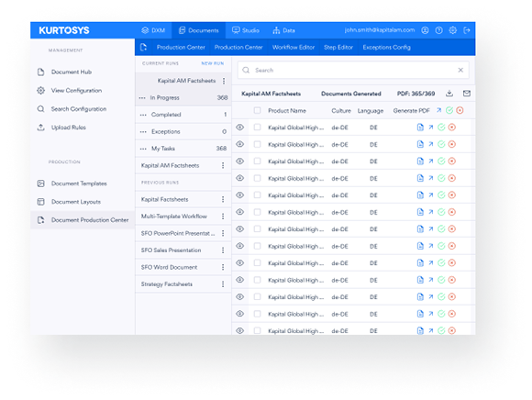The image size is (532, 400).
Task: Click header open-arrow icon beside Generate PDF
Action: click(x=438, y=110)
